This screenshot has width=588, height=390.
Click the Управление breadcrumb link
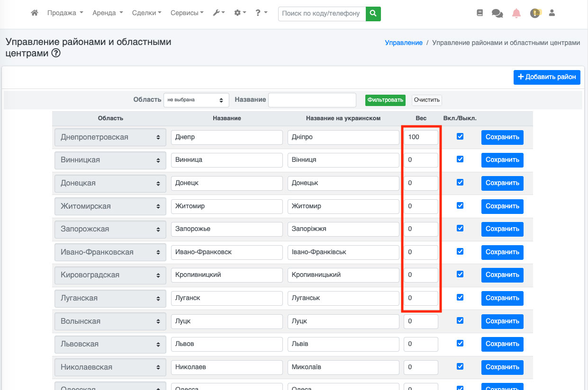click(x=403, y=43)
